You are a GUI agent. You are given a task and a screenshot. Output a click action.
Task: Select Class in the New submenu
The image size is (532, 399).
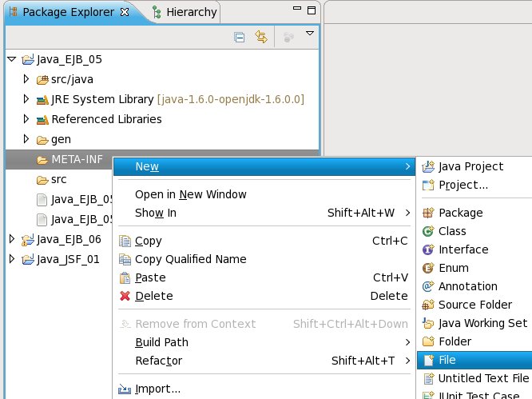pos(452,231)
